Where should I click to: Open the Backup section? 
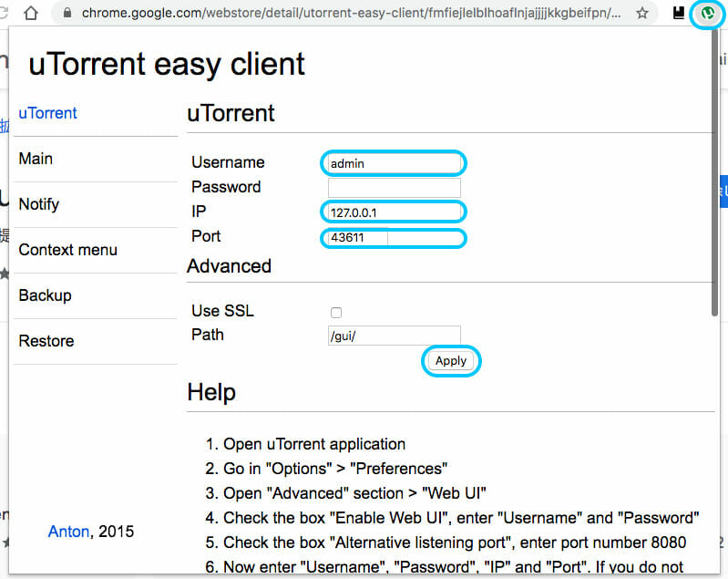45,295
